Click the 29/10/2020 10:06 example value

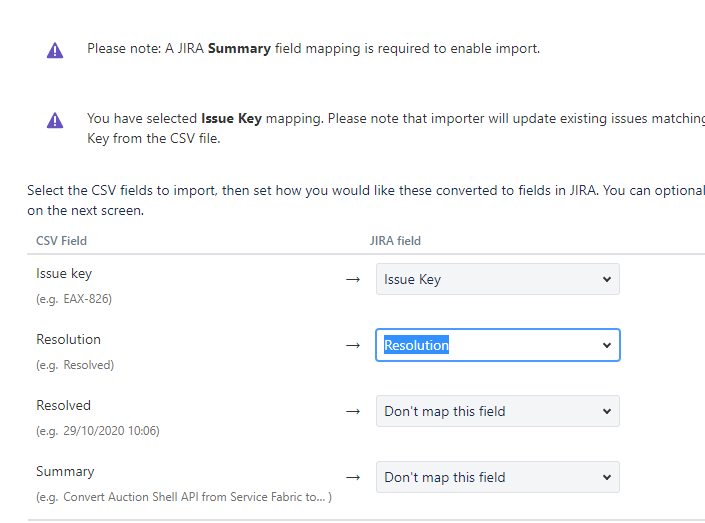111,431
